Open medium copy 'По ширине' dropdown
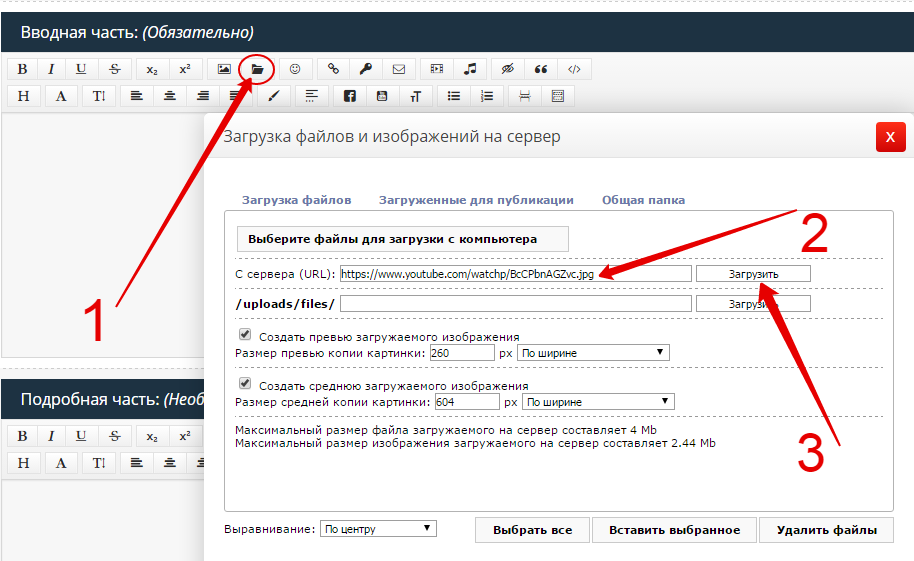914x561 pixels. point(598,402)
